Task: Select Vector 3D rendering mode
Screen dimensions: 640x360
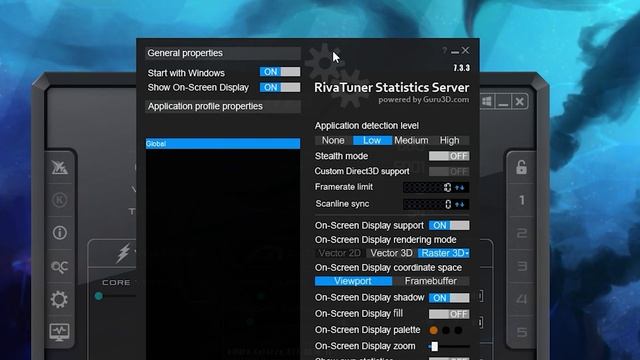Action: pyautogui.click(x=391, y=253)
